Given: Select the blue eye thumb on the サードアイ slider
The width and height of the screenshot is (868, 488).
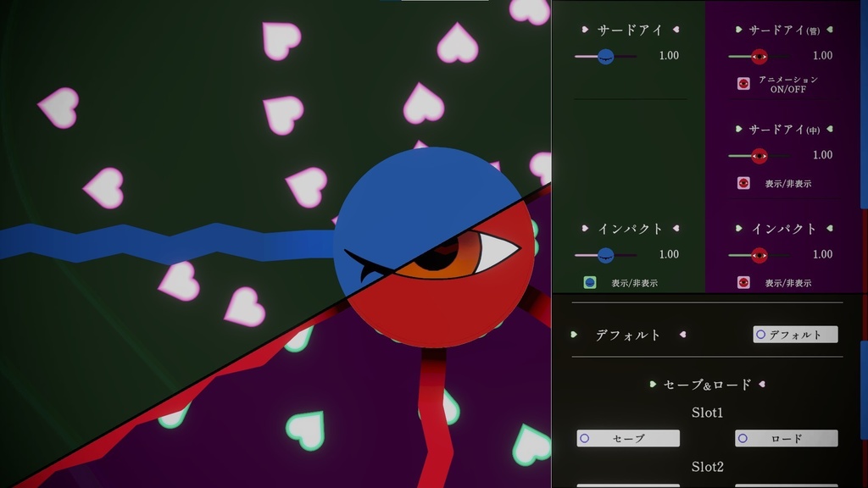Looking at the screenshot, I should tap(604, 56).
